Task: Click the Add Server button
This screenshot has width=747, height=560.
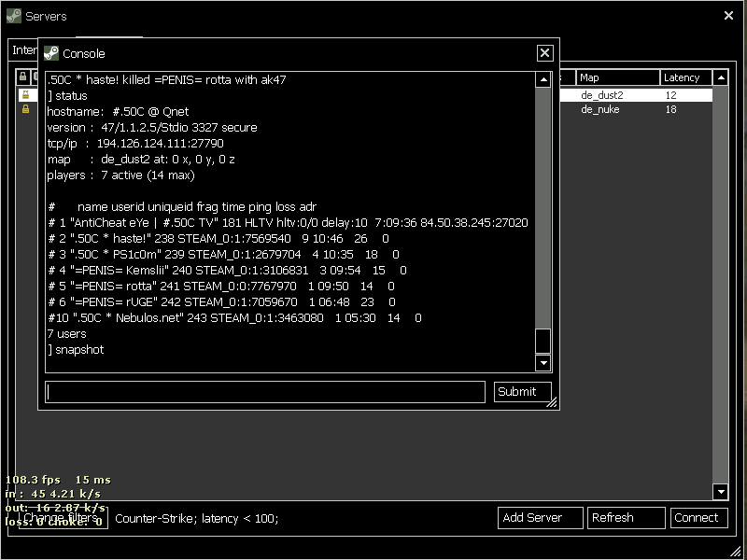Action: click(541, 518)
